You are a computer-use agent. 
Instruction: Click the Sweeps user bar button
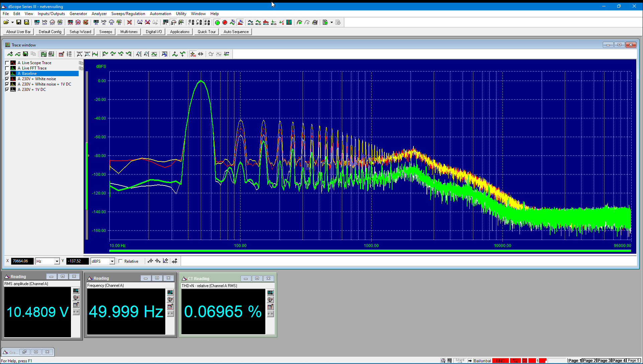pyautogui.click(x=106, y=32)
